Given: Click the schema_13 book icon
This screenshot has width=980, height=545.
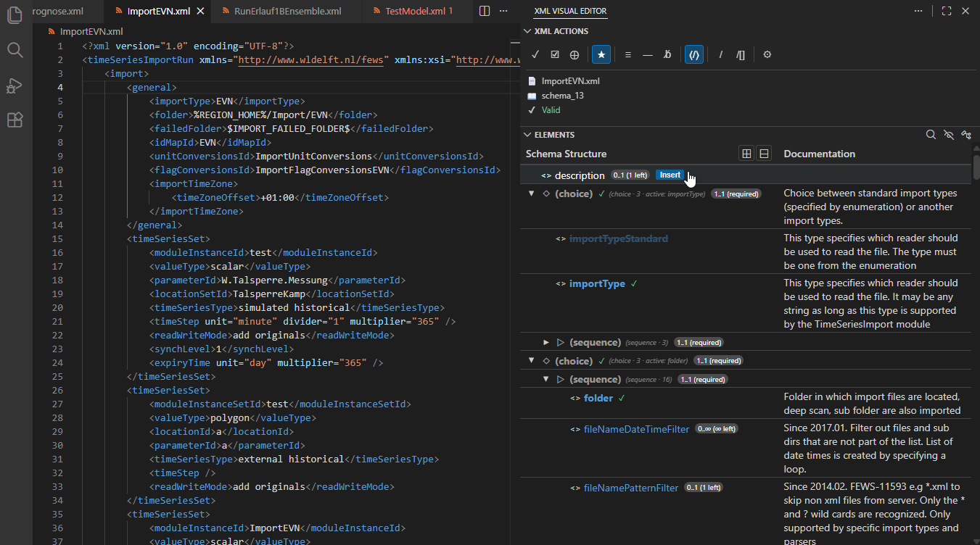Looking at the screenshot, I should pyautogui.click(x=532, y=96).
